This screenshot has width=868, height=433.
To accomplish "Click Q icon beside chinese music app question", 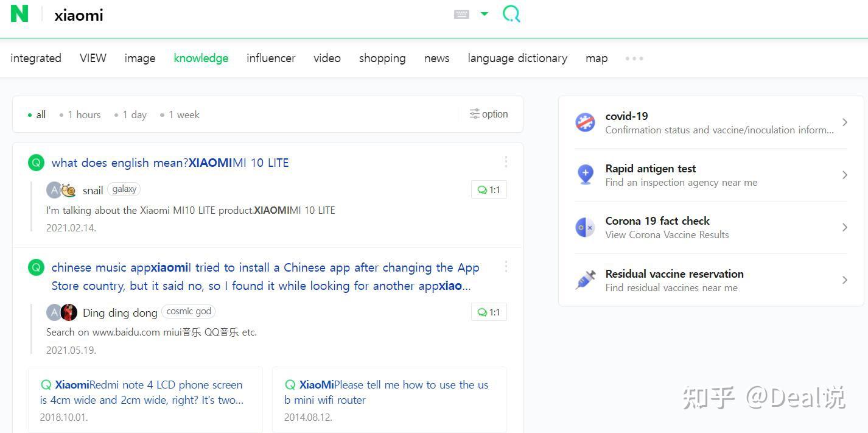I will point(36,267).
